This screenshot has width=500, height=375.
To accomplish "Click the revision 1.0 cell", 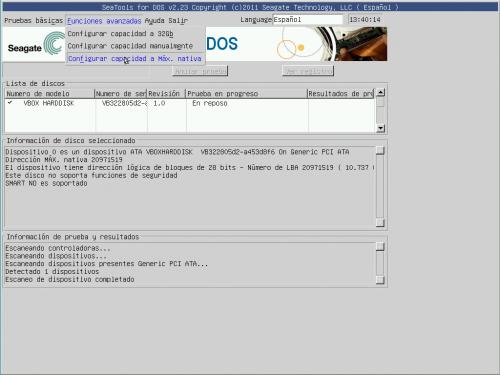I will pos(159,103).
